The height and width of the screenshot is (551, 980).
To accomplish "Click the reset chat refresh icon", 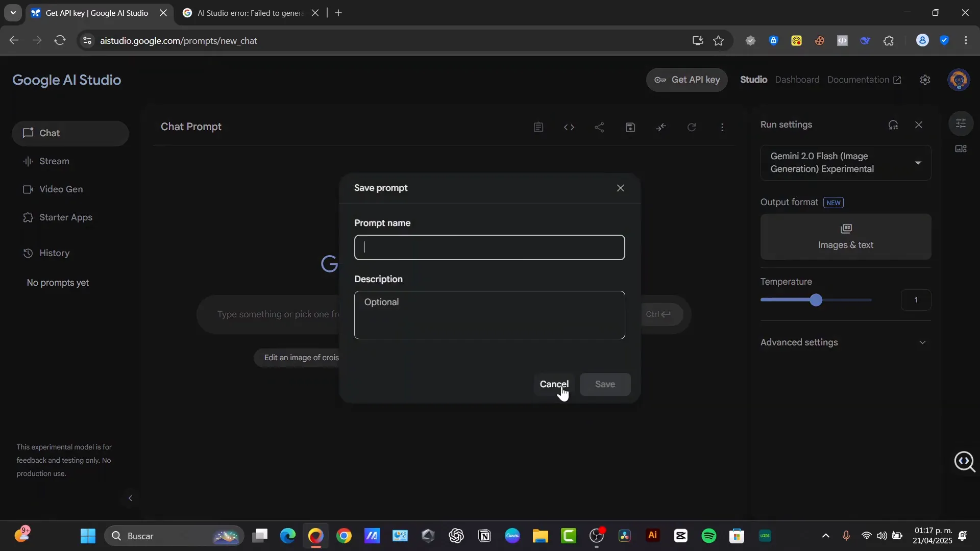I will pyautogui.click(x=692, y=127).
